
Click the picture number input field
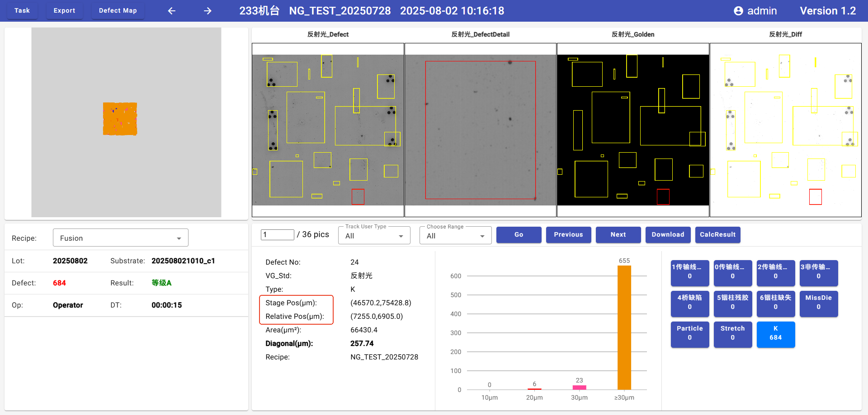tap(277, 235)
